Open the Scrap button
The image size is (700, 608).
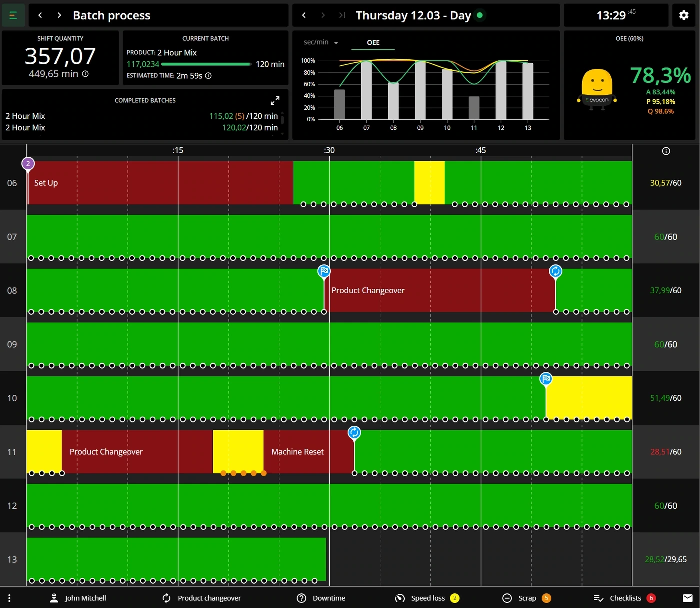tap(526, 598)
